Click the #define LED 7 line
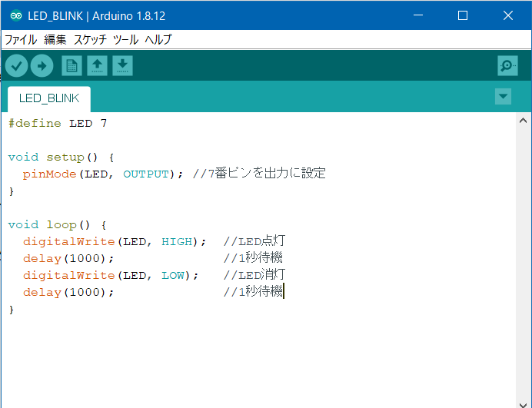The height and width of the screenshot is (408, 532). [x=58, y=123]
